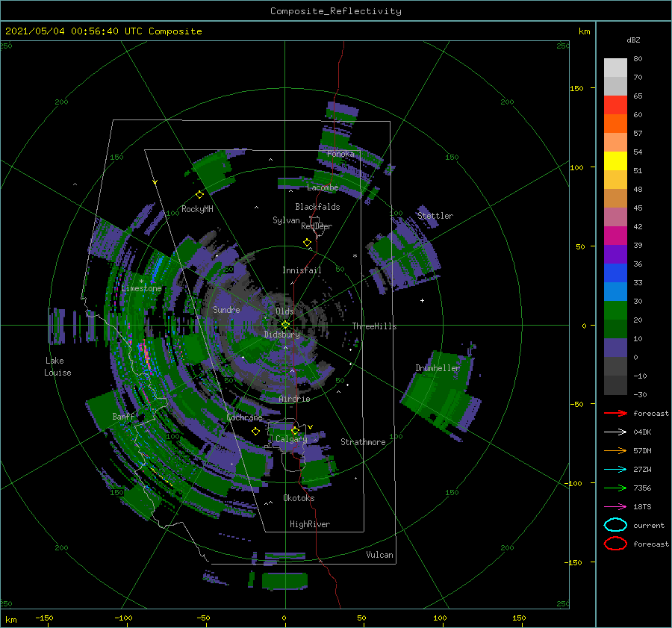Click the green 7356 arrow icon

615,488
